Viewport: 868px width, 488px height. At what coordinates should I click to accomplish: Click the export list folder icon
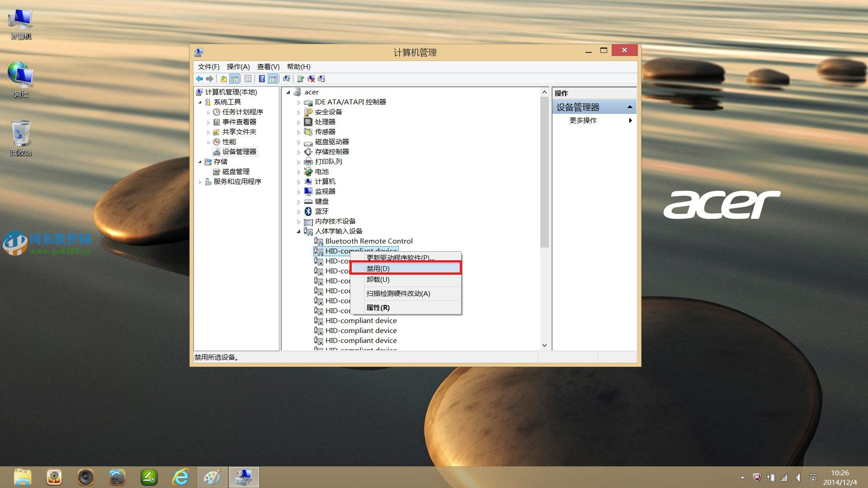pos(224,79)
